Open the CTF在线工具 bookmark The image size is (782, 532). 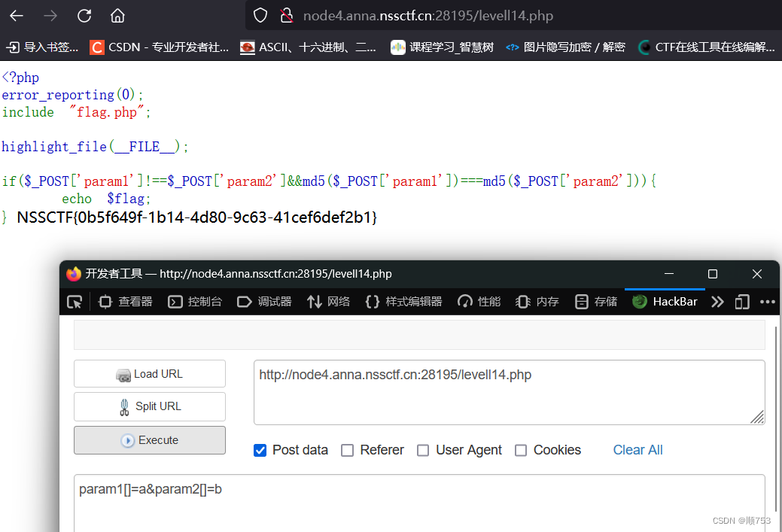pyautogui.click(x=707, y=47)
